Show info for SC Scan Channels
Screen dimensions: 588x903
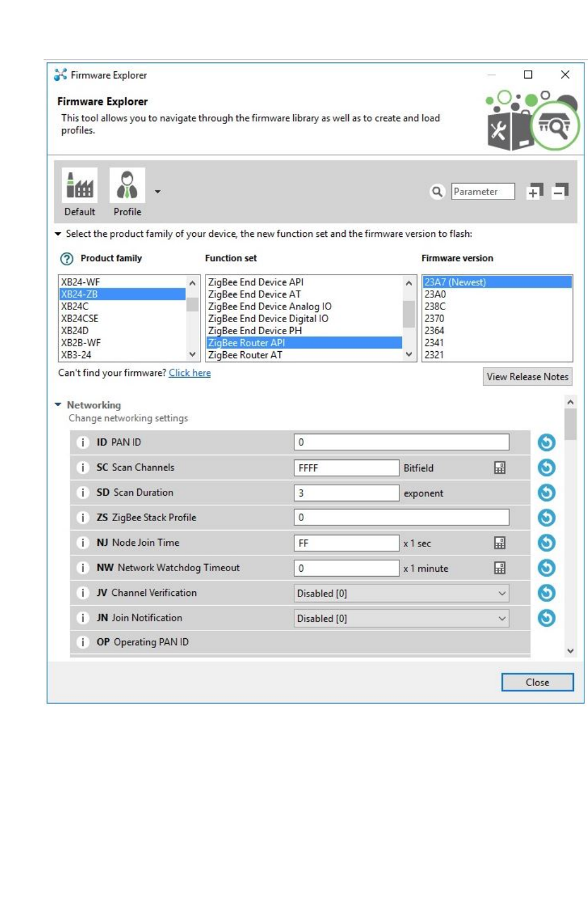(x=83, y=467)
